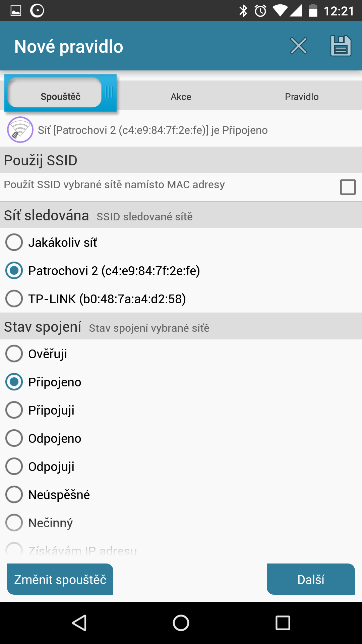The width and height of the screenshot is (362, 644).
Task: Select TP-LINK network radio button
Action: click(x=14, y=299)
